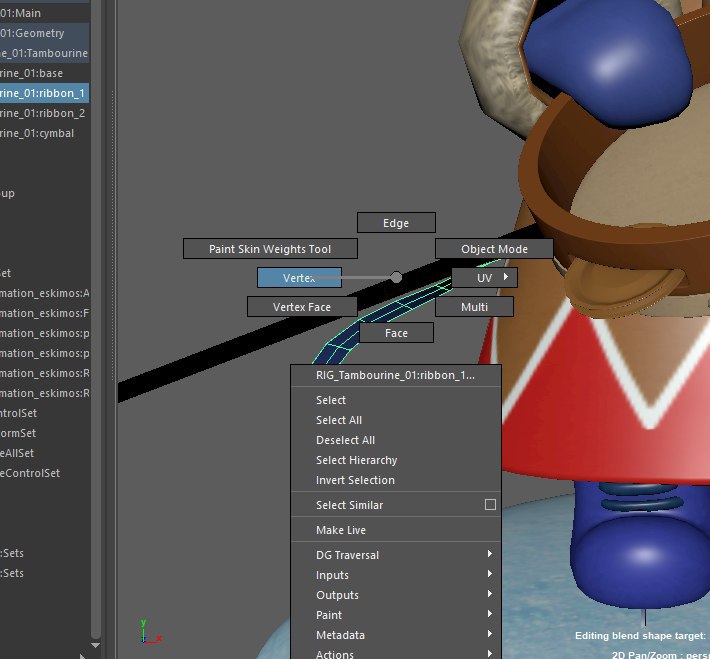The width and height of the screenshot is (710, 659).
Task: Click the viewport XYZ axis indicator
Action: 150,631
